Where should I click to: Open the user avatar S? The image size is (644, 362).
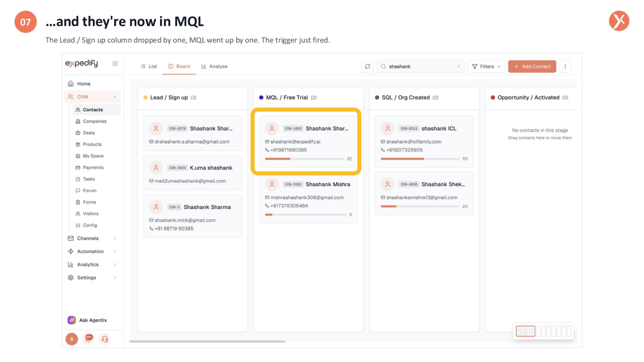(72, 339)
